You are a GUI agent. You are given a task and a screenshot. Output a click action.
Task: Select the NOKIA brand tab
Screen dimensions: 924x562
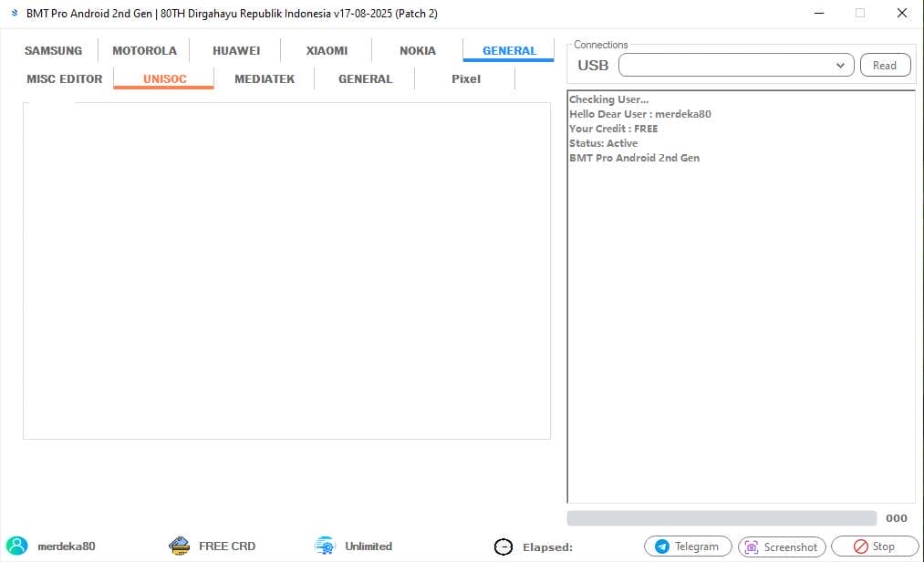tap(416, 50)
